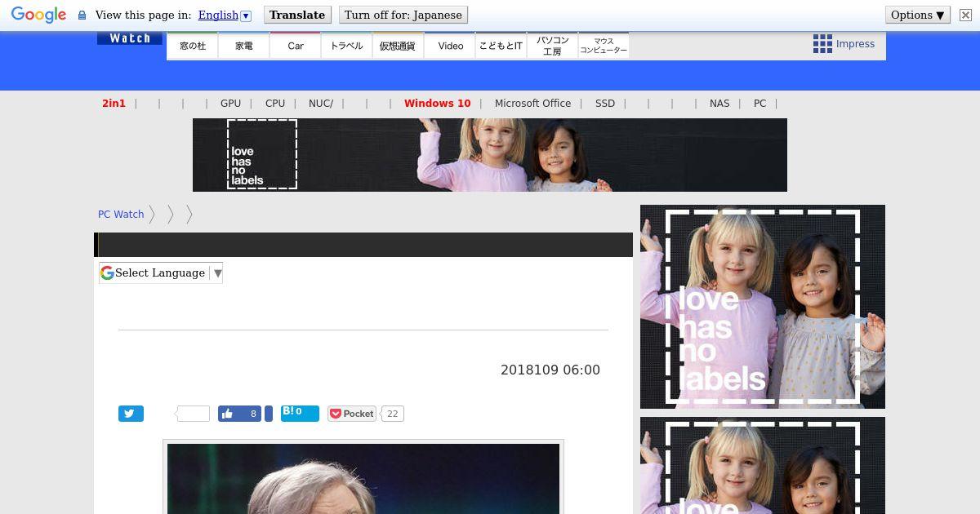This screenshot has height=514, width=980.
Task: Open the English language dropdown
Action: 225,15
